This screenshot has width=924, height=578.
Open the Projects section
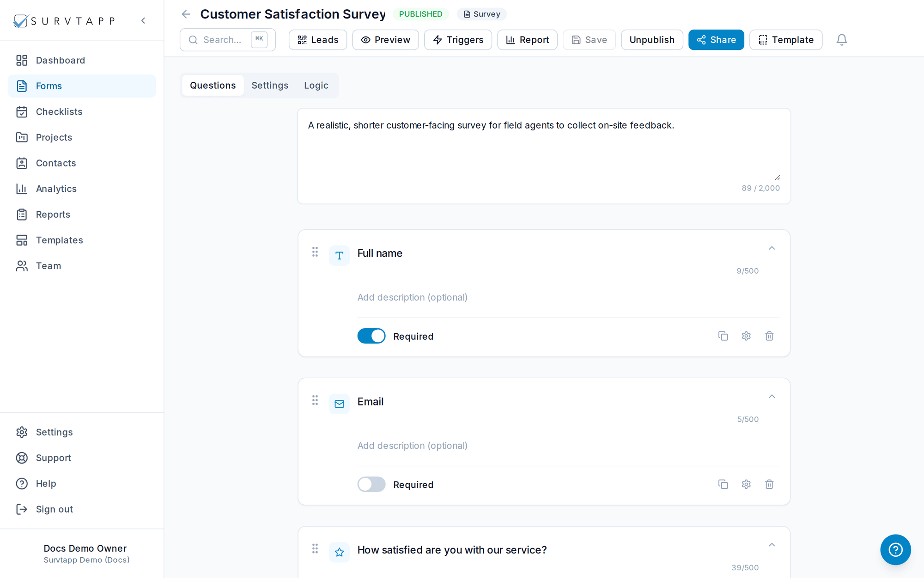point(82,137)
